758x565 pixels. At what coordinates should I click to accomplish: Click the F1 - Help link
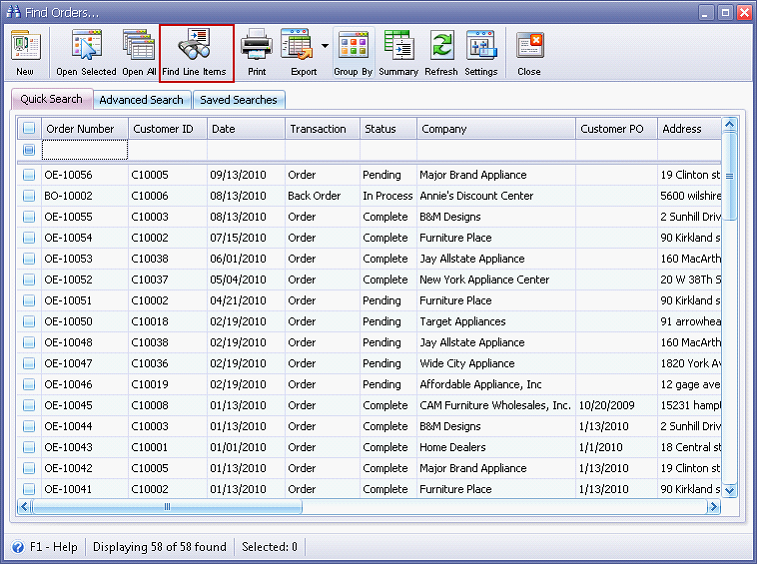46,547
